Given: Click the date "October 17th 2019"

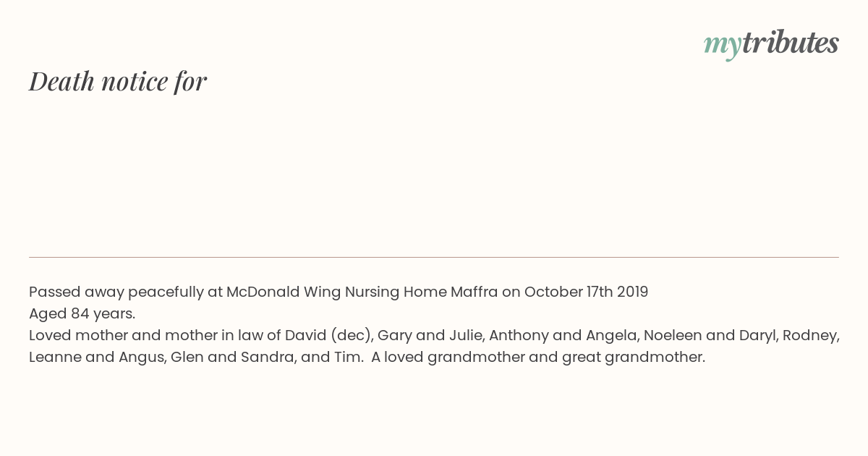Looking at the screenshot, I should coord(587,292).
